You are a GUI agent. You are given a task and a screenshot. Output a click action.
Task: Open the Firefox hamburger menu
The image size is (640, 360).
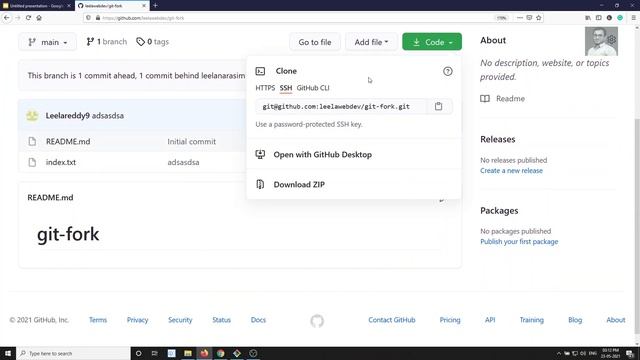pos(633,18)
